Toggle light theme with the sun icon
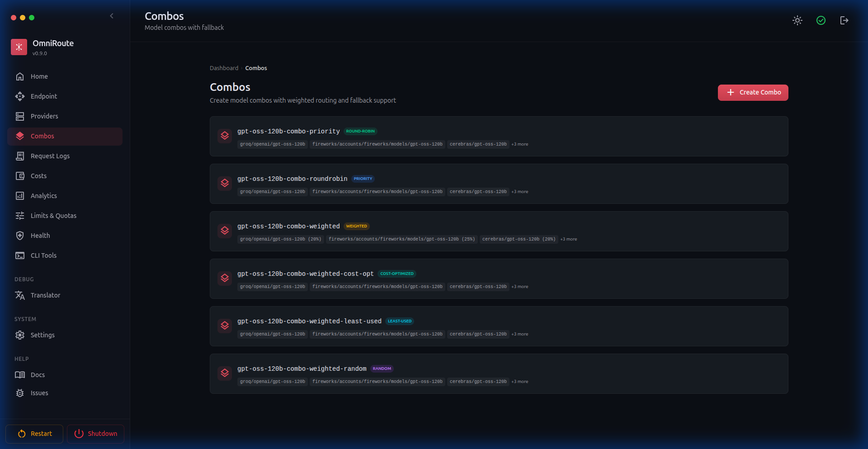The image size is (868, 449). [797, 20]
